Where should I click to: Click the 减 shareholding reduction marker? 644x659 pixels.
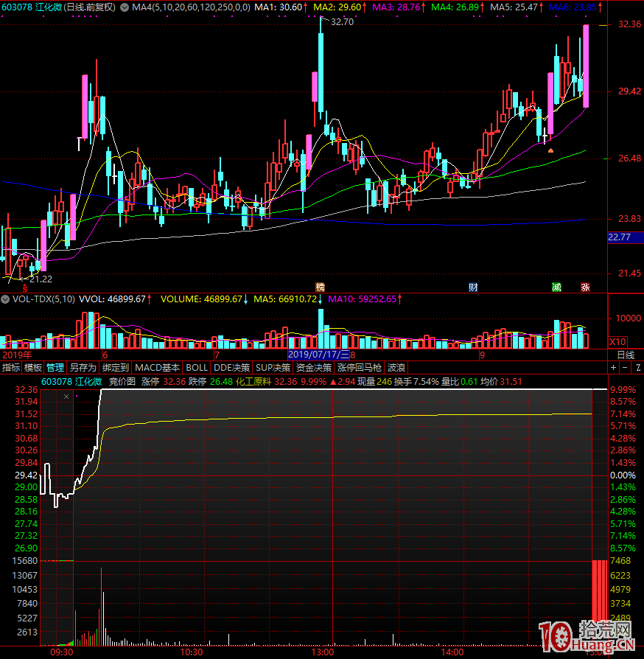click(556, 287)
